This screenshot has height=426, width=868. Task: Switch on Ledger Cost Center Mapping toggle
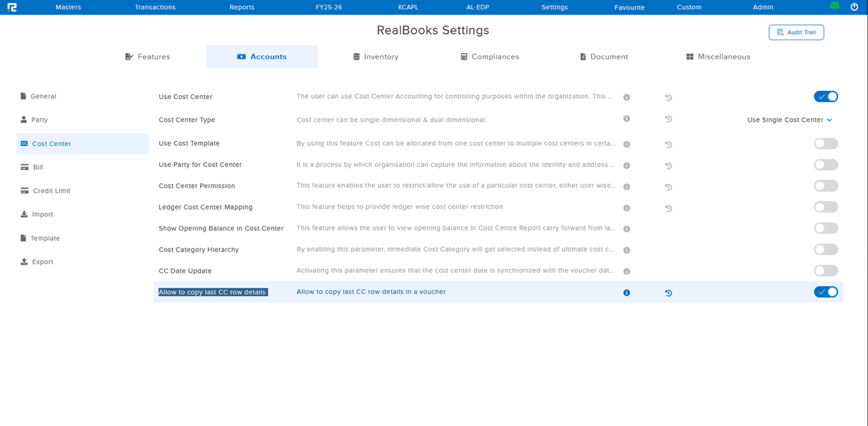(x=826, y=207)
